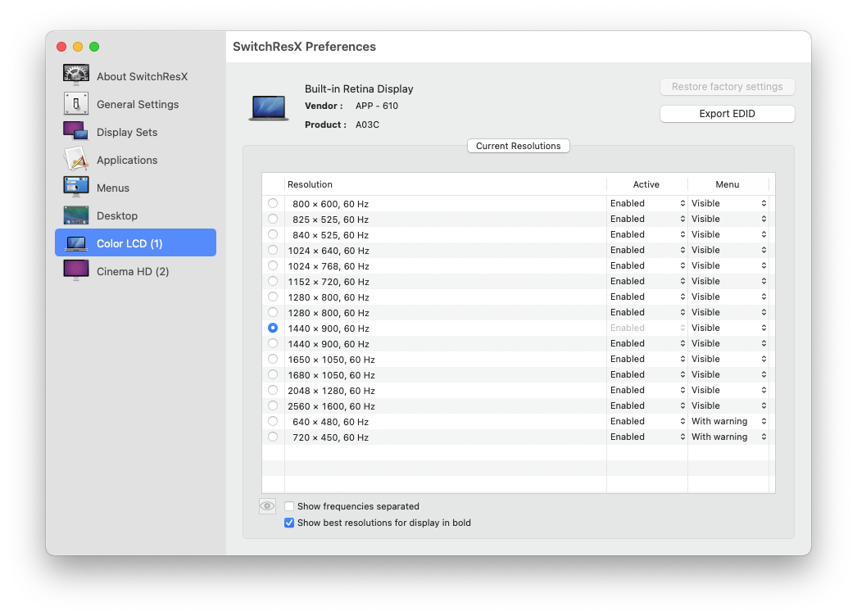
Task: Click the Display Sets monitors icon
Action: click(76, 131)
